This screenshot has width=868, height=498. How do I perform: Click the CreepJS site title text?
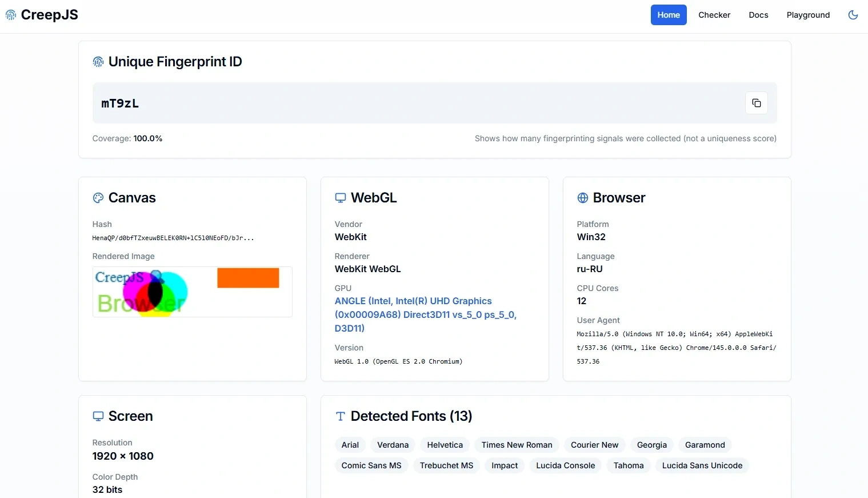[x=50, y=15]
